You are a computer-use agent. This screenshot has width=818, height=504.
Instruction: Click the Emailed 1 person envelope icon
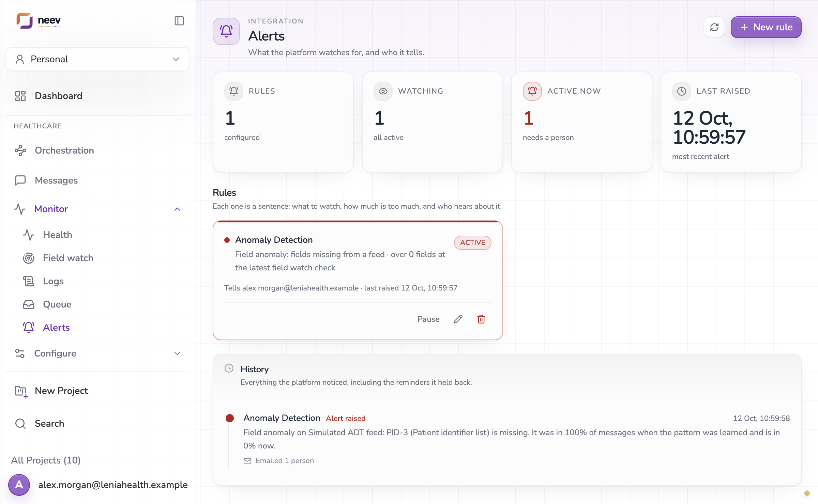[247, 461]
